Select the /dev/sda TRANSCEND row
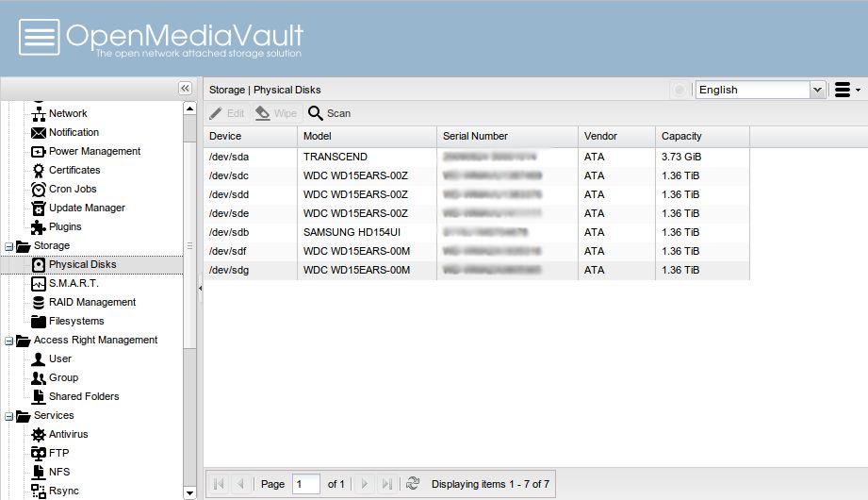868x500 pixels. tap(477, 157)
